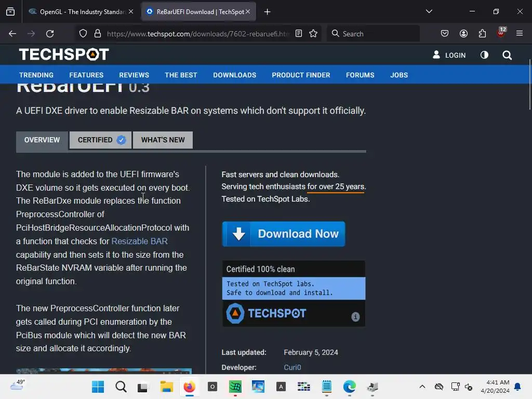Click the LOGIN link

coord(449,55)
